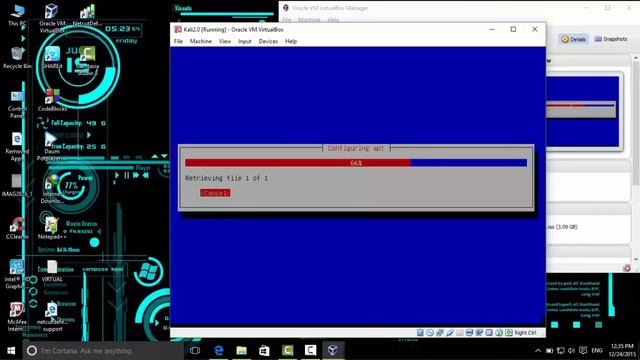Click the hard disk activity status icon
Viewport: 640px width, 360px height.
coord(420,333)
